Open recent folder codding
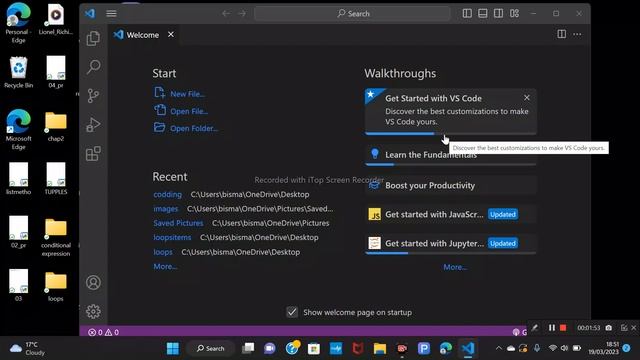The height and width of the screenshot is (360, 640). click(167, 194)
